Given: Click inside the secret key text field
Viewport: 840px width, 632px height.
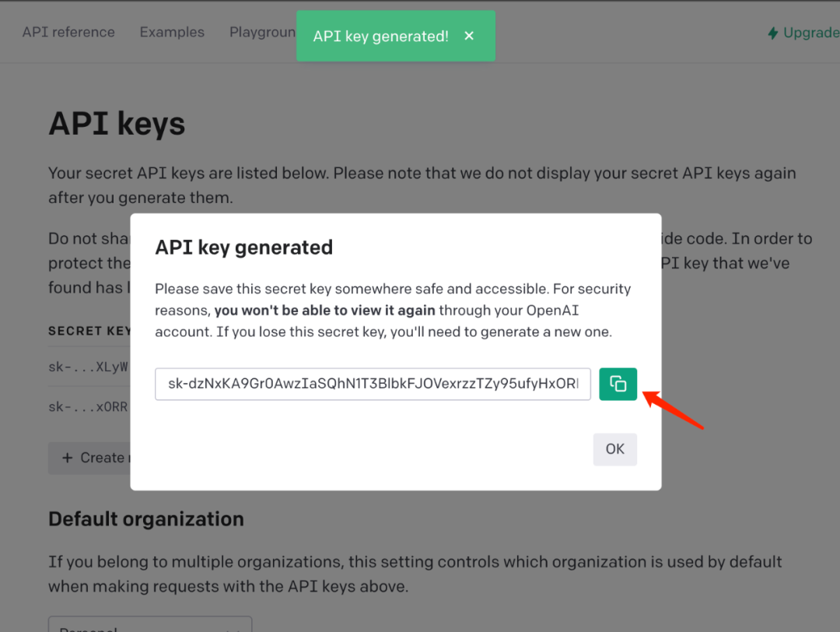Looking at the screenshot, I should [373, 384].
